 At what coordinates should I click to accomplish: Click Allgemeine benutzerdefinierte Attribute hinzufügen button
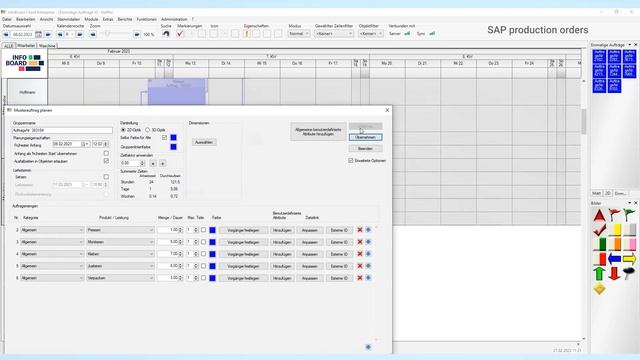pos(318,132)
